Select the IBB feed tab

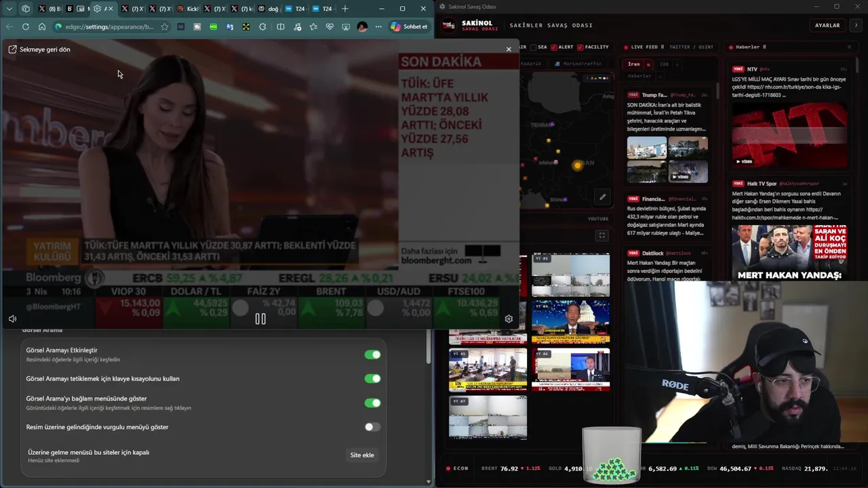pos(664,64)
